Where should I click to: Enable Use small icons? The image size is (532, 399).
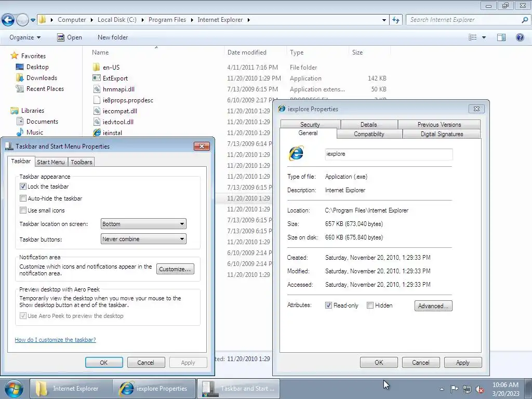[23, 210]
